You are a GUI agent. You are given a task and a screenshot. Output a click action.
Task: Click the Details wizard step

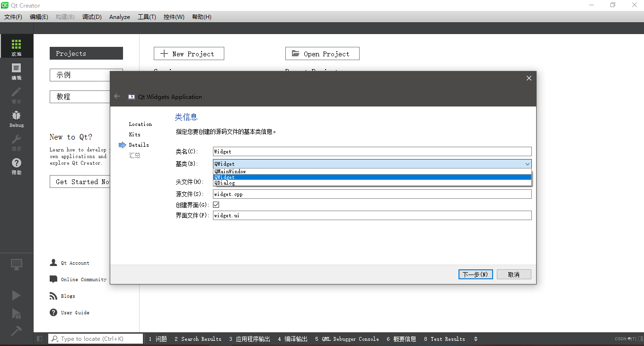click(139, 145)
